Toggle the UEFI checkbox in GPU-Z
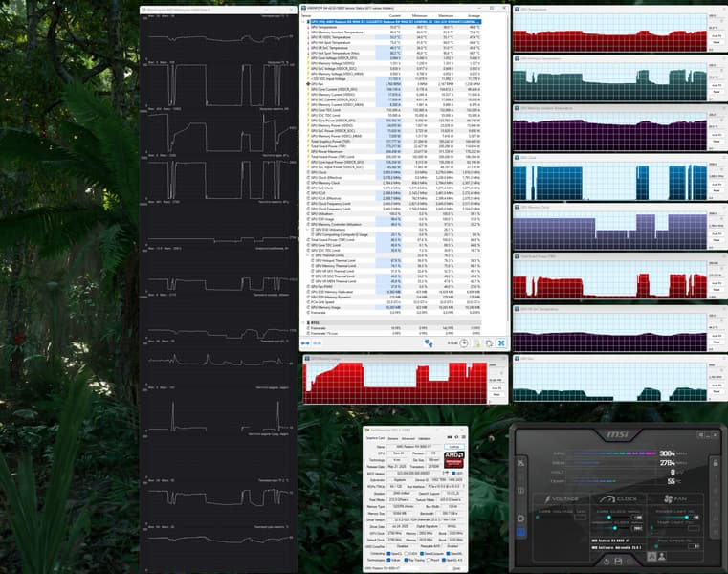The image size is (728, 574). click(453, 473)
